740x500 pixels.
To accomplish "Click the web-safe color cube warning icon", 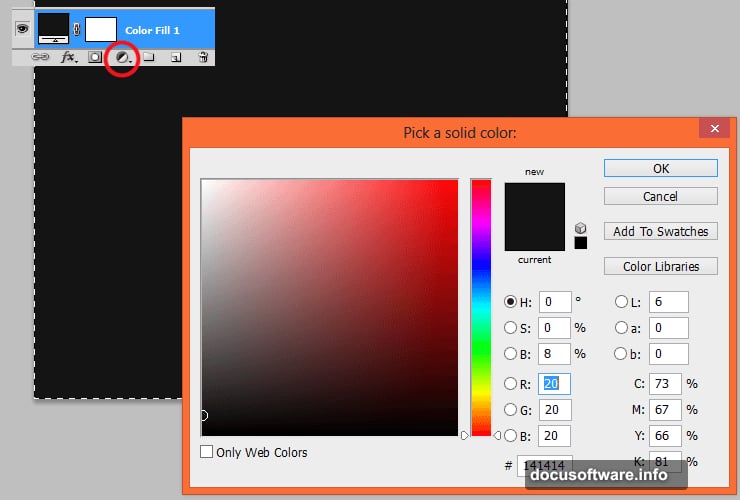I will click(580, 229).
